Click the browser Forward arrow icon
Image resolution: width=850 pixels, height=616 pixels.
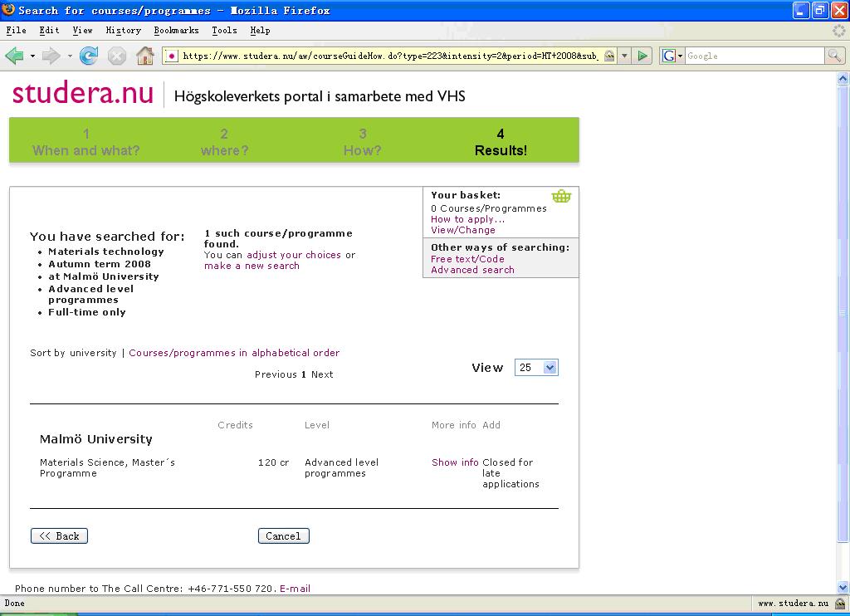pos(51,56)
